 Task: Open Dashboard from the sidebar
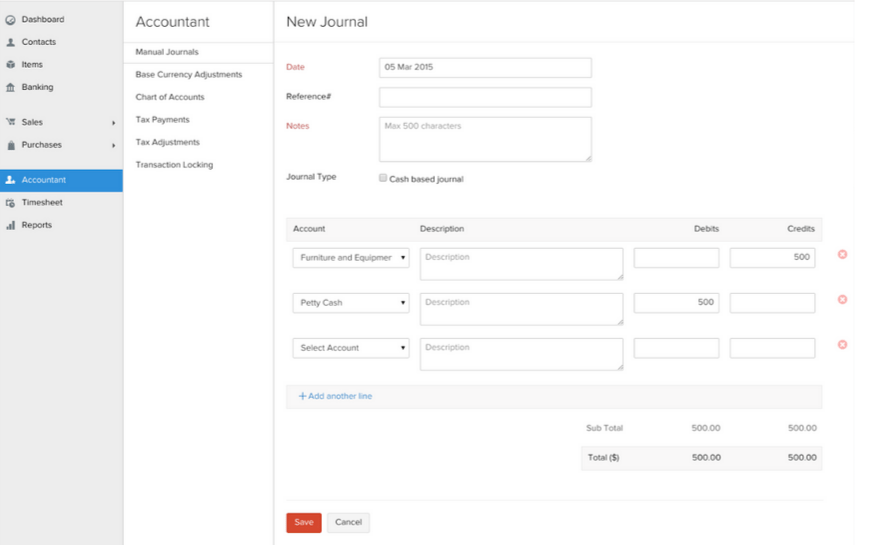point(43,20)
